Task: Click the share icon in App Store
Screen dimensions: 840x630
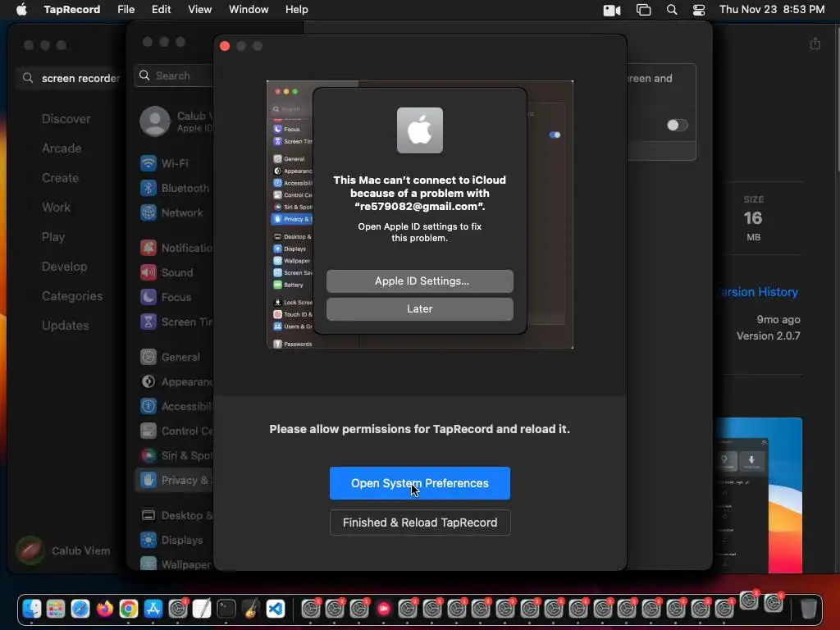Action: tap(815, 43)
